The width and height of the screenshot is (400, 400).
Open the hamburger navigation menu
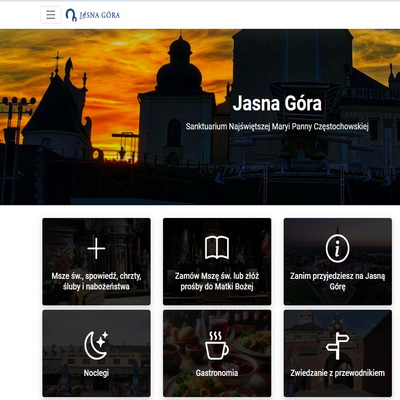click(51, 15)
